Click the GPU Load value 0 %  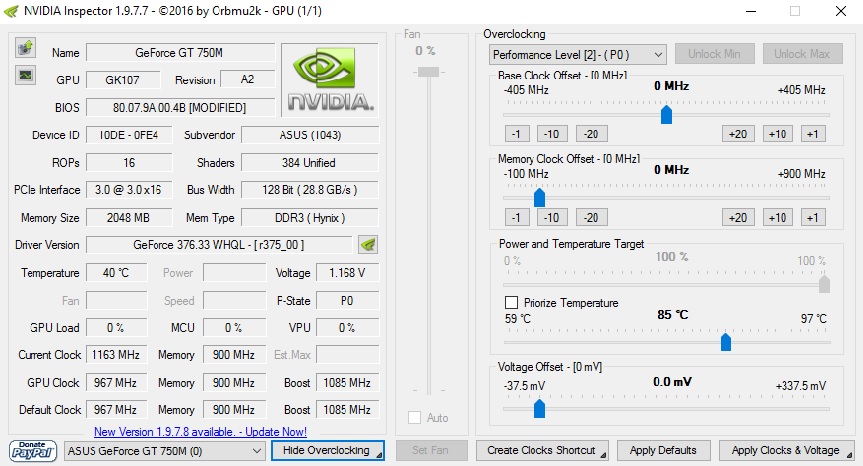pyautogui.click(x=116, y=327)
